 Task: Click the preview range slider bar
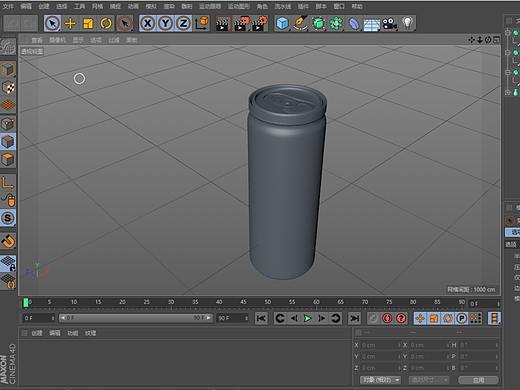[x=135, y=318]
